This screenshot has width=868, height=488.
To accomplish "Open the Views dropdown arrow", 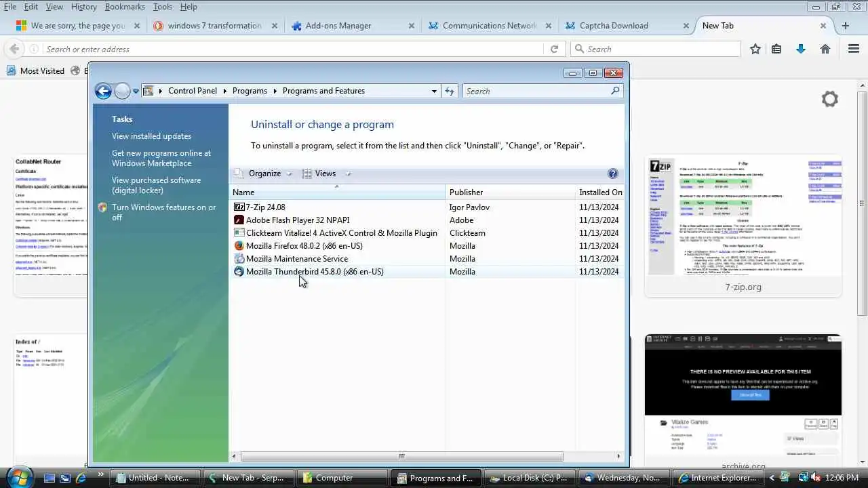I will coord(347,174).
